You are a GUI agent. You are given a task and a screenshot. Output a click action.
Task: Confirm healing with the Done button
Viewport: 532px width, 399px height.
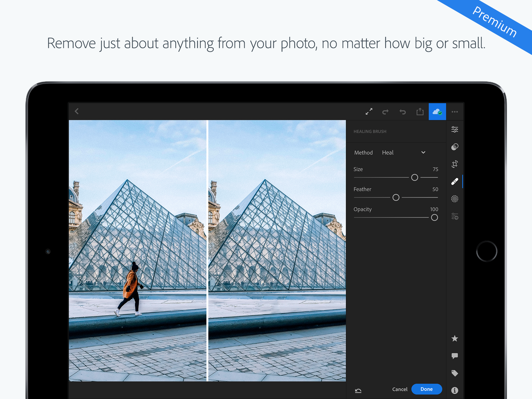(x=427, y=389)
